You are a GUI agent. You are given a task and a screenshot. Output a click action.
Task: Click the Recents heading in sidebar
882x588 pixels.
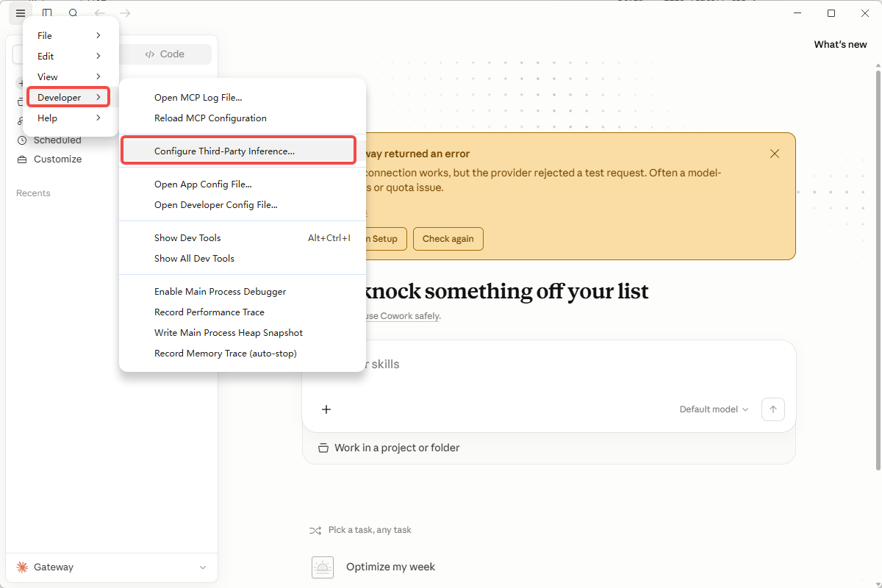point(33,193)
